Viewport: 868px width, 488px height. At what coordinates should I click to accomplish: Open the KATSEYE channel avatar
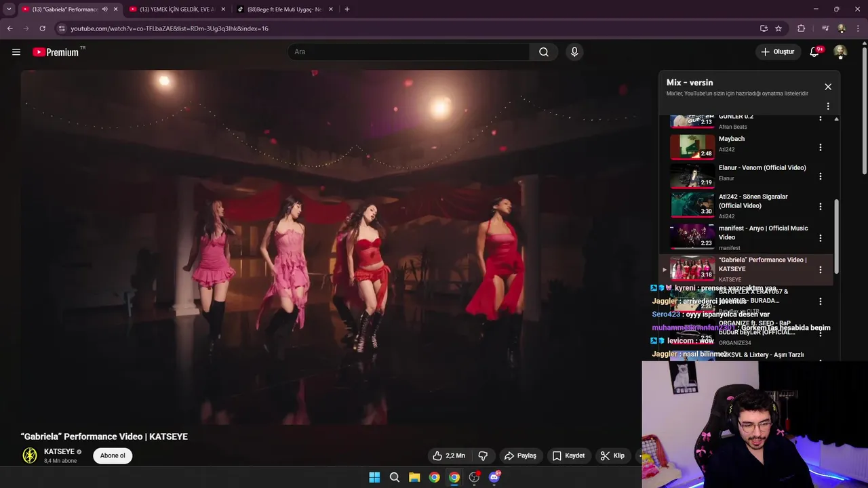[30, 455]
